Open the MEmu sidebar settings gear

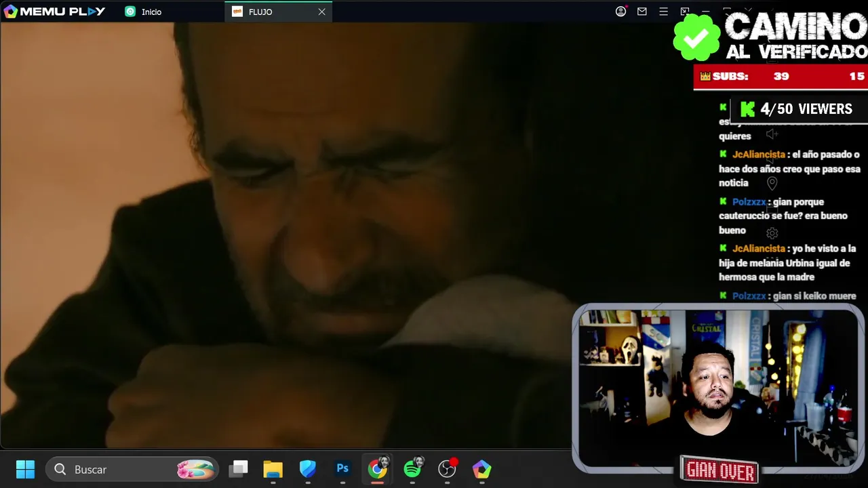(772, 234)
